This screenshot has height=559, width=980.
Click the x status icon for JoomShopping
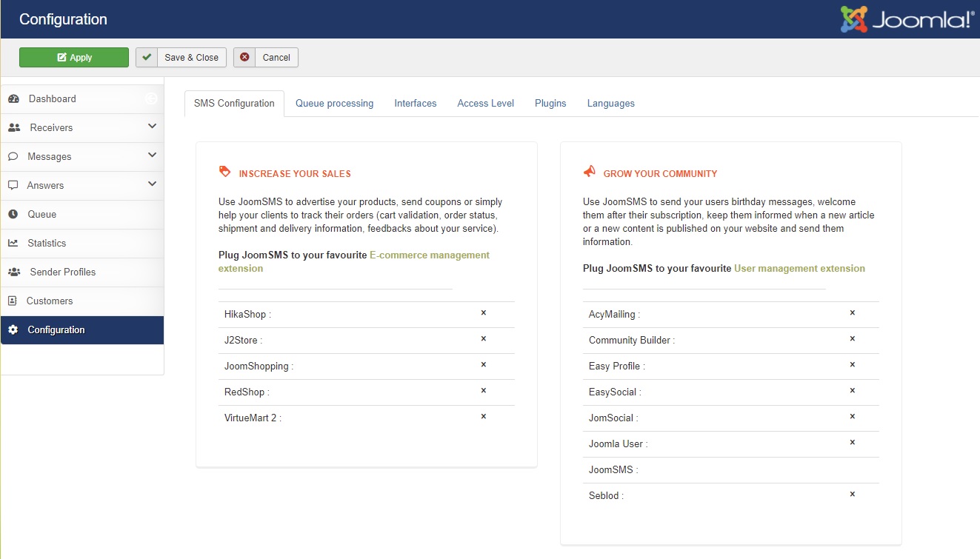point(484,364)
